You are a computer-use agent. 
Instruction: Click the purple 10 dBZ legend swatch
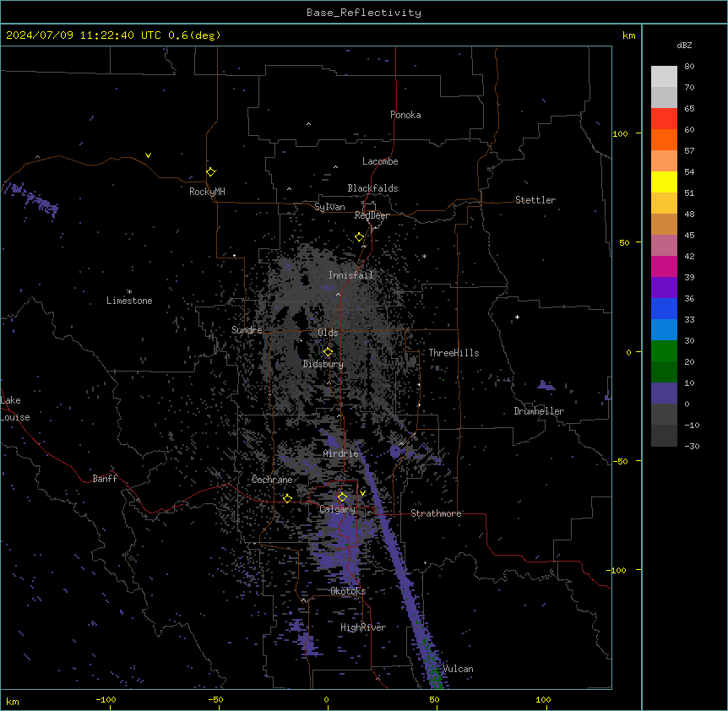pyautogui.click(x=664, y=393)
